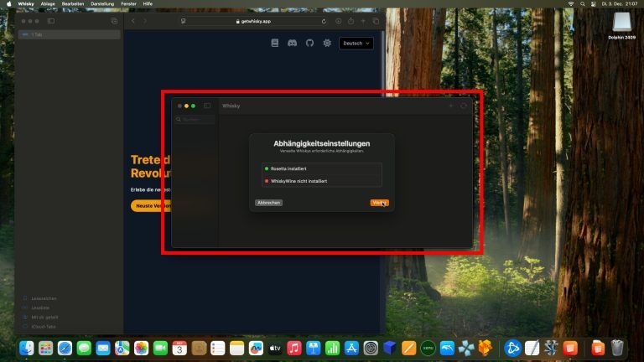Click the Wi-Fi icon in the menu bar

click(571, 3)
